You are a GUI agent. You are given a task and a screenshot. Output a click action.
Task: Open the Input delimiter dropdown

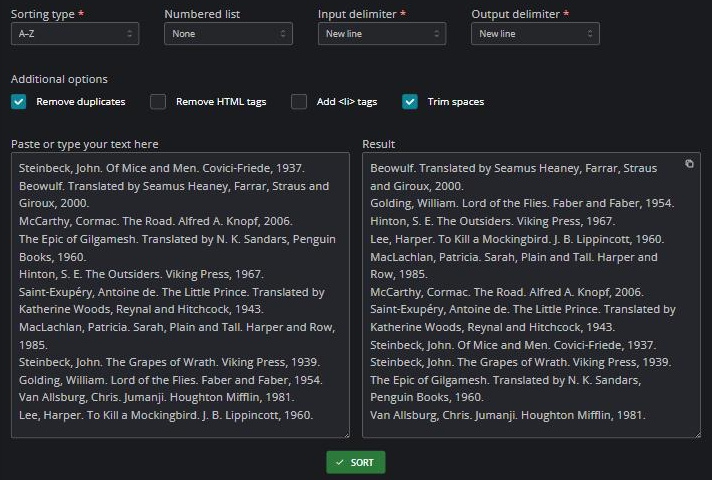[x=382, y=34]
